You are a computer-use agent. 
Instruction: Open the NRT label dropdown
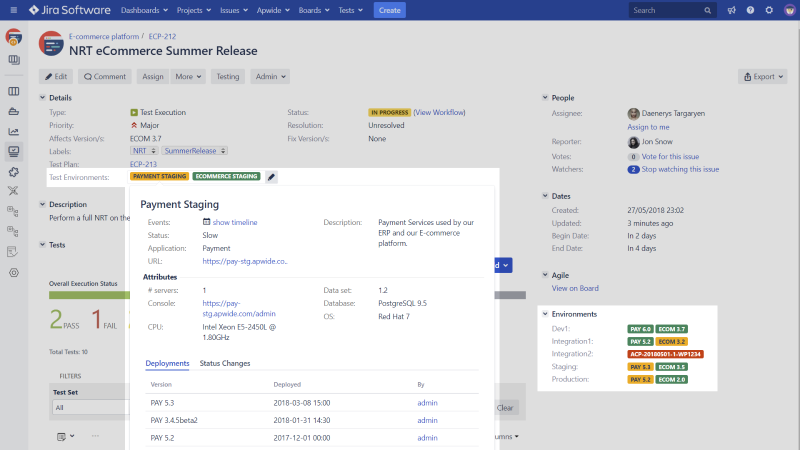tap(144, 151)
